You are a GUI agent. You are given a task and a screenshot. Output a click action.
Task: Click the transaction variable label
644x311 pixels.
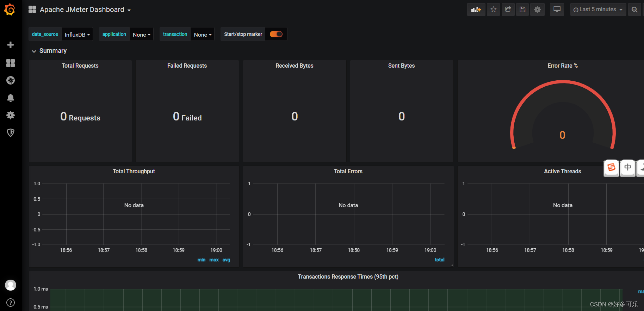click(x=175, y=34)
